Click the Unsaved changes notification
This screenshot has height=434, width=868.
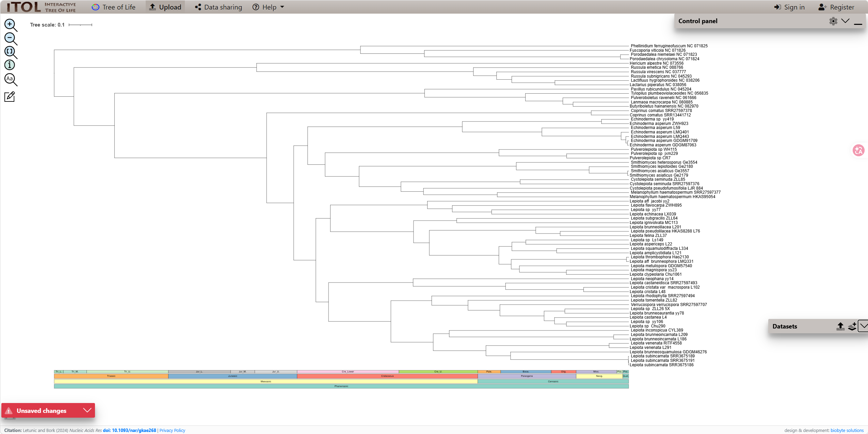48,411
